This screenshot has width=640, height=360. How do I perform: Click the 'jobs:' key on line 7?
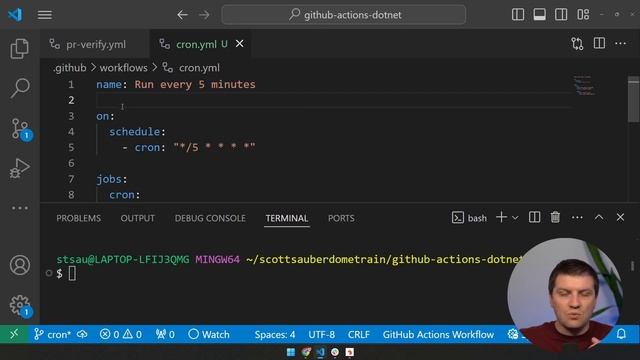[112, 179]
